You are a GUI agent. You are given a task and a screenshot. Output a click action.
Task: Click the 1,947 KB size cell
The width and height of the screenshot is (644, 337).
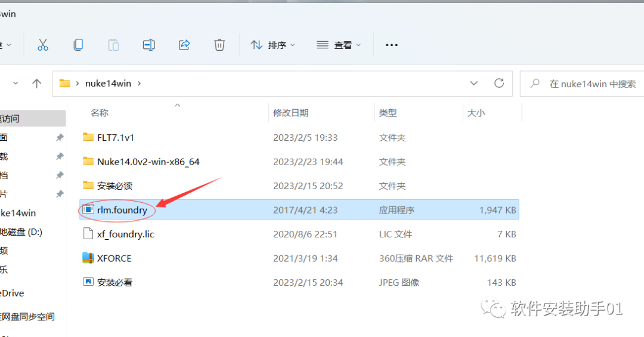(497, 210)
